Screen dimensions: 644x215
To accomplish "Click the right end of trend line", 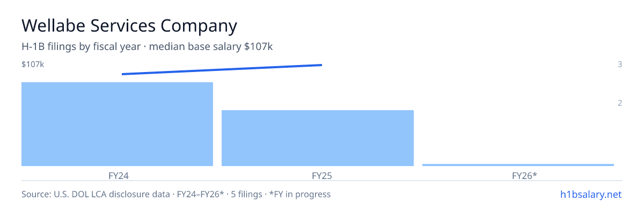I will click(321, 65).
